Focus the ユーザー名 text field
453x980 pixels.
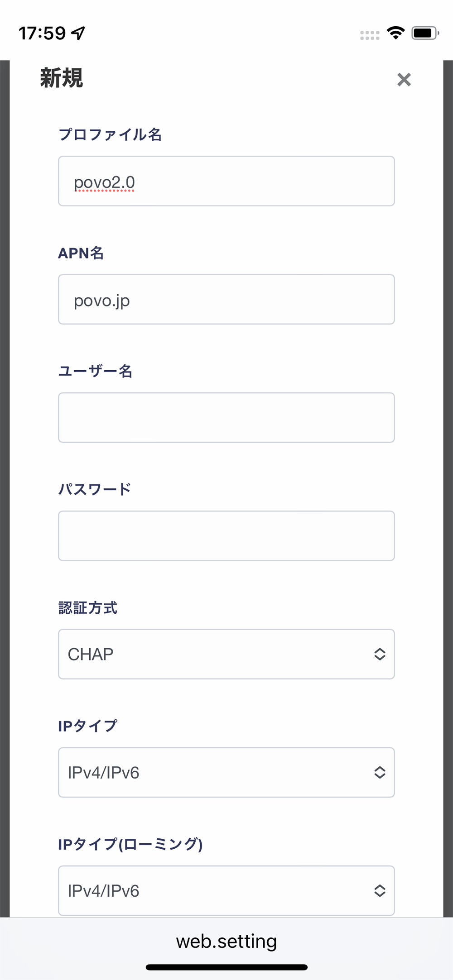click(226, 417)
